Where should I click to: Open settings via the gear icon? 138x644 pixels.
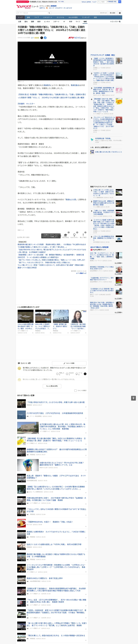120,13
